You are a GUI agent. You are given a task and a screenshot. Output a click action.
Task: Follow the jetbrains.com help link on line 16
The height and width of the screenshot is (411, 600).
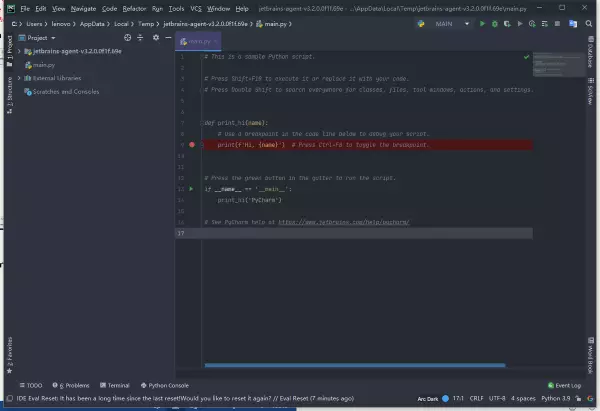344,222
